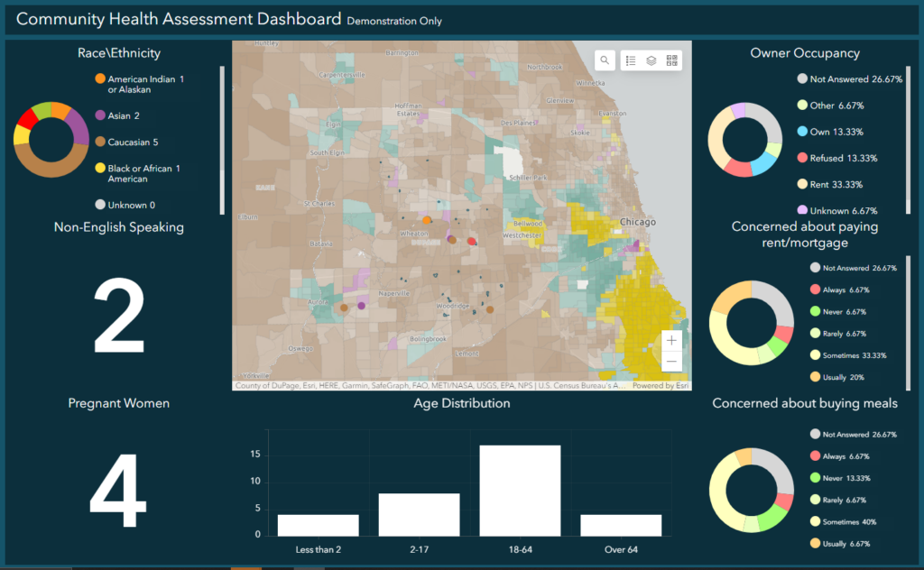This screenshot has height=570, width=924.
Task: Click the Community Health Assessment Dashboard title
Action: click(x=179, y=19)
